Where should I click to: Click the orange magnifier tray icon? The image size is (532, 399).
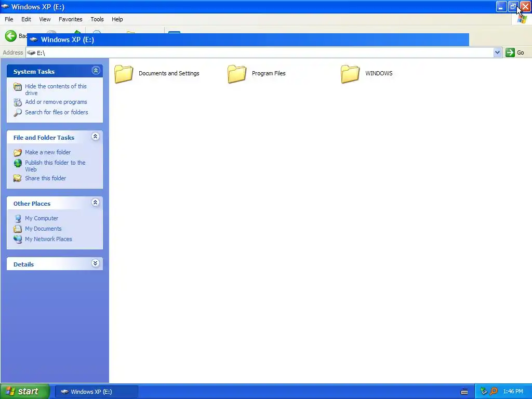[494, 391]
